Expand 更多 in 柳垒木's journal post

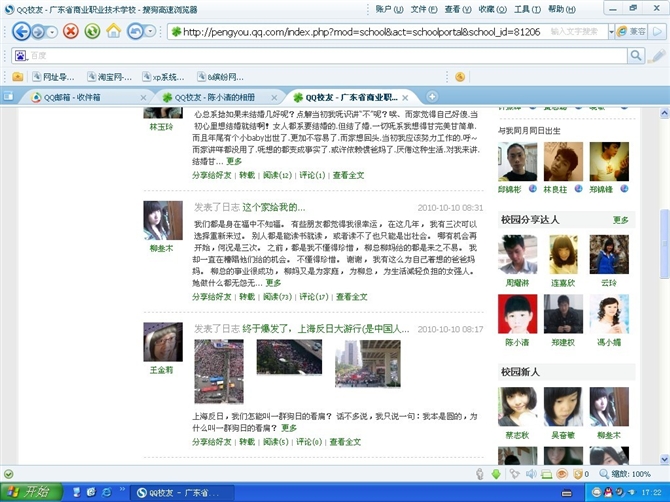tap(273, 283)
